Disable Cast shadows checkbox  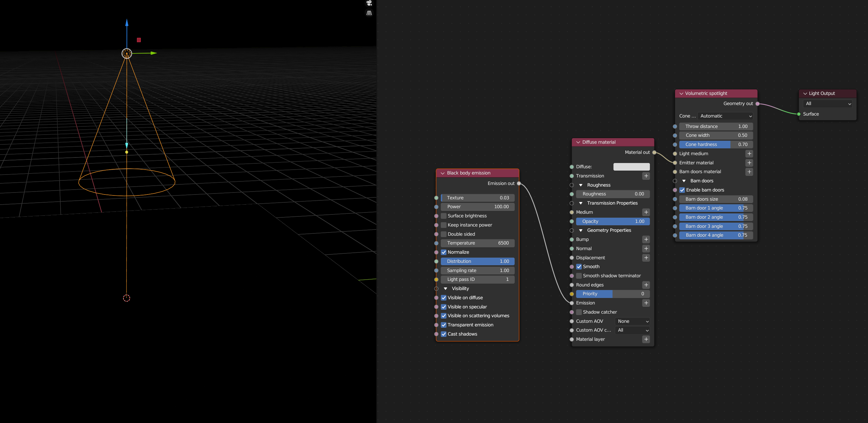pos(444,334)
